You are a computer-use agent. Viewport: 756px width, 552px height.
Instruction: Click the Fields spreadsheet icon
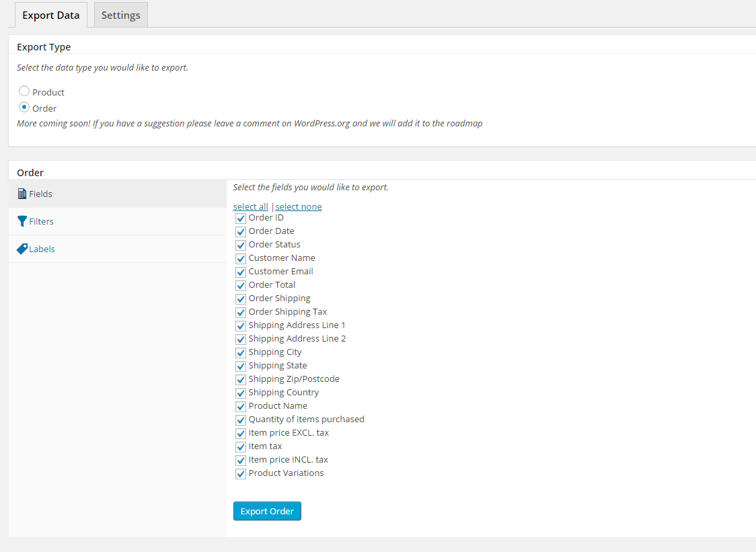pyautogui.click(x=22, y=194)
